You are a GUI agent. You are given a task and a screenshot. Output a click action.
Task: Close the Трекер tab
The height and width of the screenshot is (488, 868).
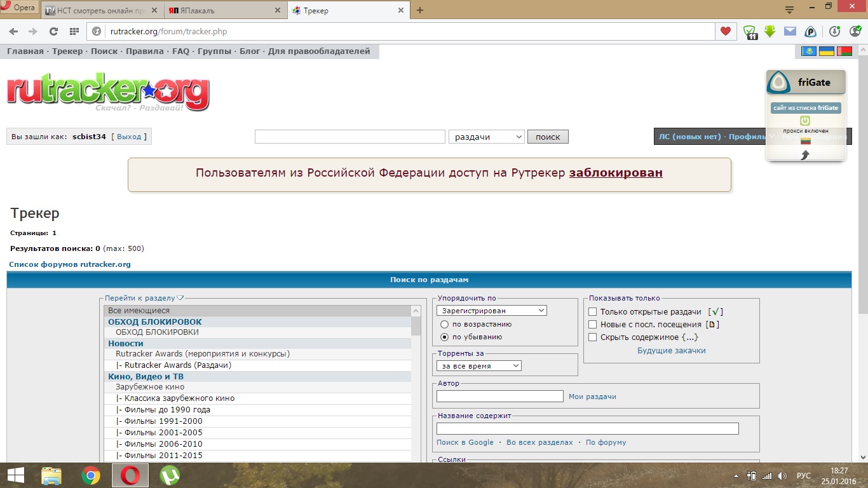pyautogui.click(x=401, y=10)
